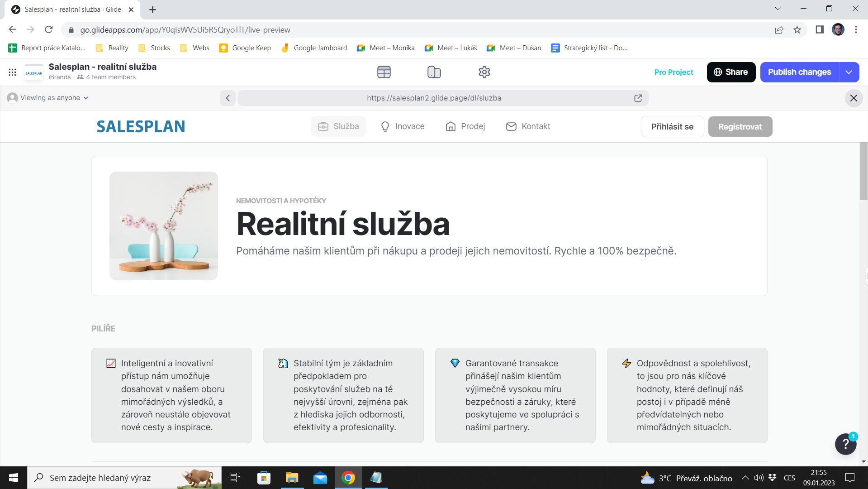868x489 pixels.
Task: Open the Windows Start menu
Action: (14, 478)
